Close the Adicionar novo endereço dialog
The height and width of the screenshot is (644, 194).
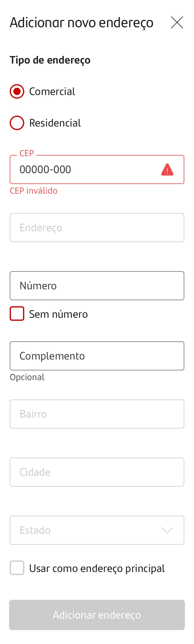coord(177,22)
